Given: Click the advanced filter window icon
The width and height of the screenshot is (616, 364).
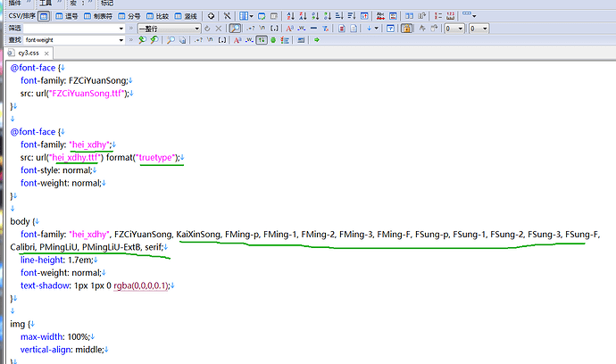Looking at the screenshot, I should click(390, 29).
